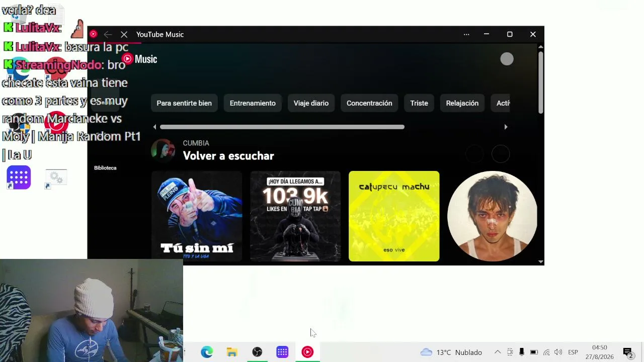Open the account avatar menu
This screenshot has width=644, height=362.
507,59
